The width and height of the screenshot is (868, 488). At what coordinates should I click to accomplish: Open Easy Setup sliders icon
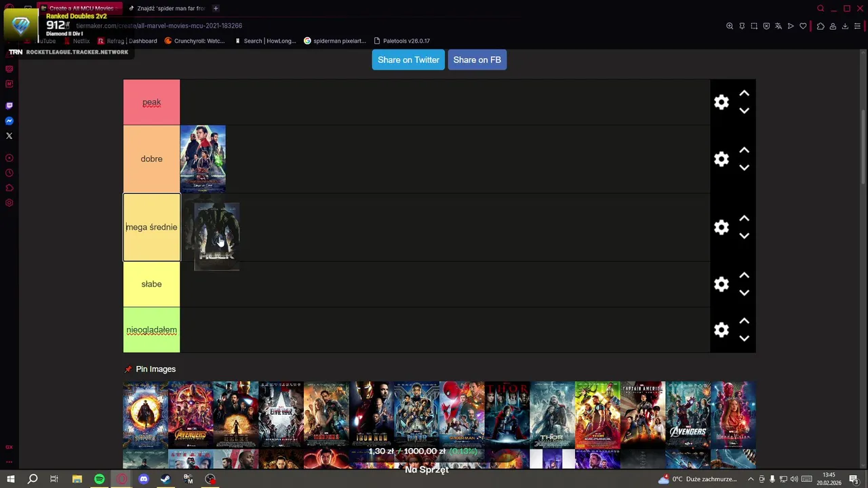click(857, 26)
